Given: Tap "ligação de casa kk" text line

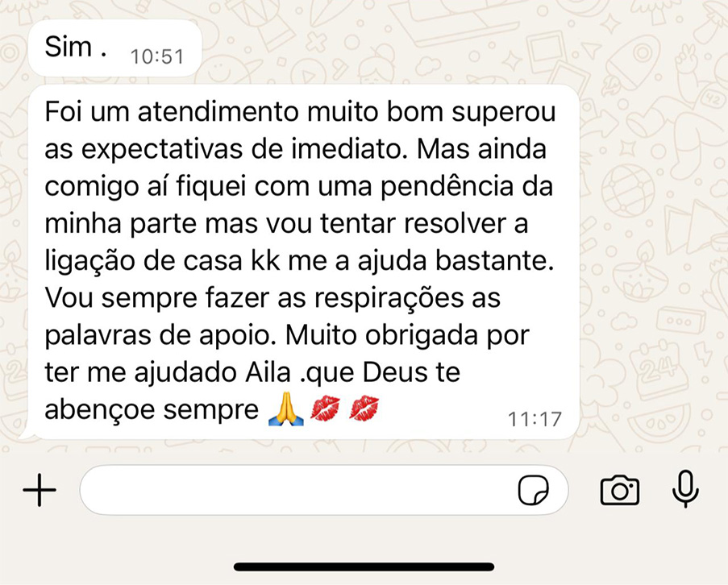Looking at the screenshot, I should 162,261.
